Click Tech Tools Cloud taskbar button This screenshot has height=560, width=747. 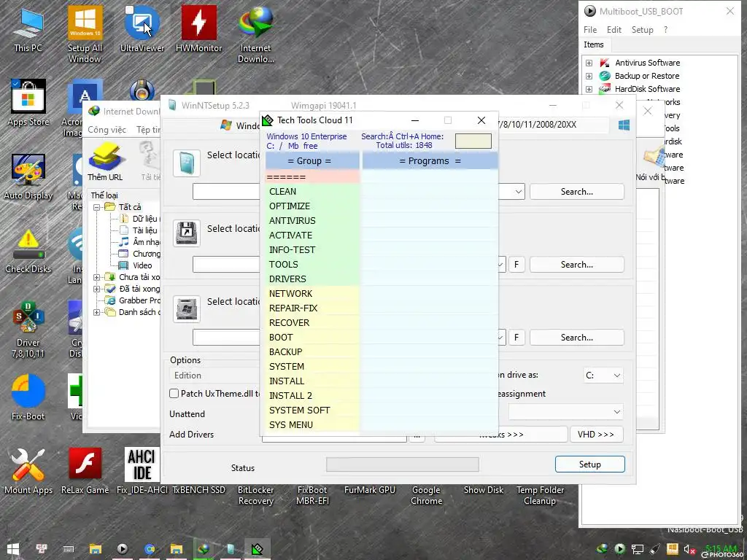point(258,549)
